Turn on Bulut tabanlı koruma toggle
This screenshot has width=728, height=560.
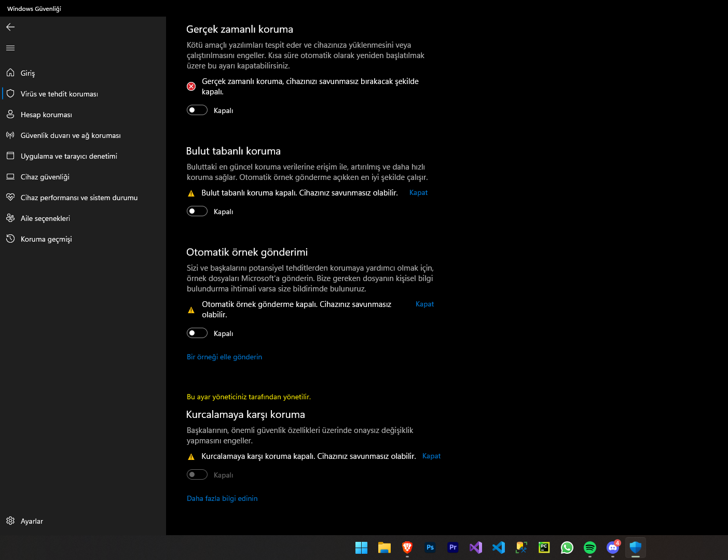click(x=197, y=211)
